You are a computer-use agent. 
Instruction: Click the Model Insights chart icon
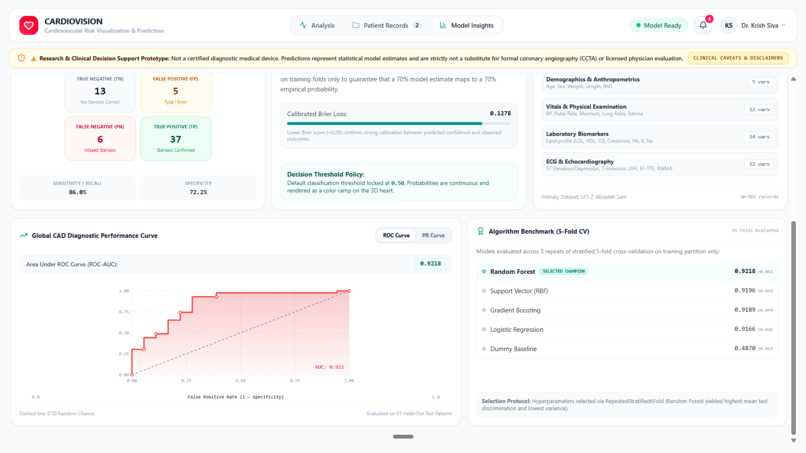443,25
